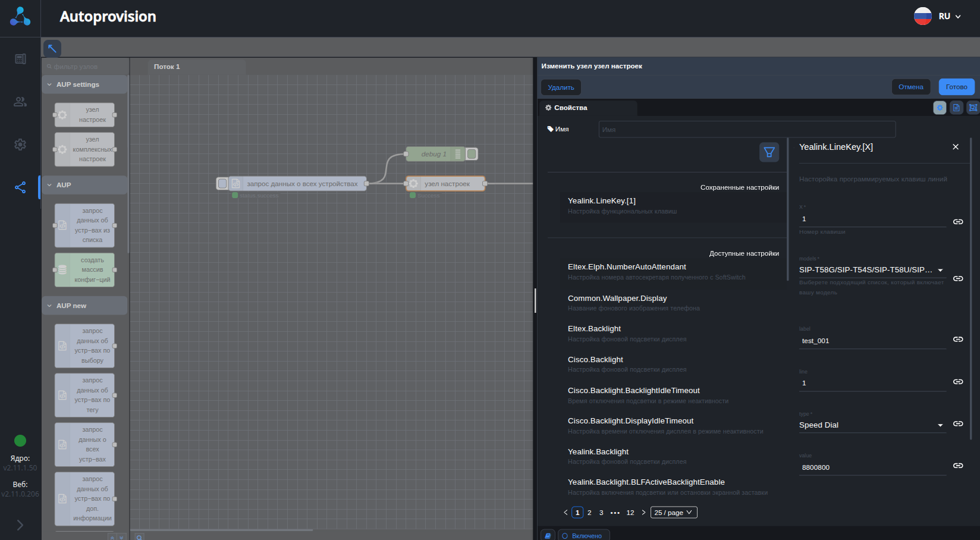Toggle the debug 1 node output button
The image size is (980, 540).
point(472,154)
